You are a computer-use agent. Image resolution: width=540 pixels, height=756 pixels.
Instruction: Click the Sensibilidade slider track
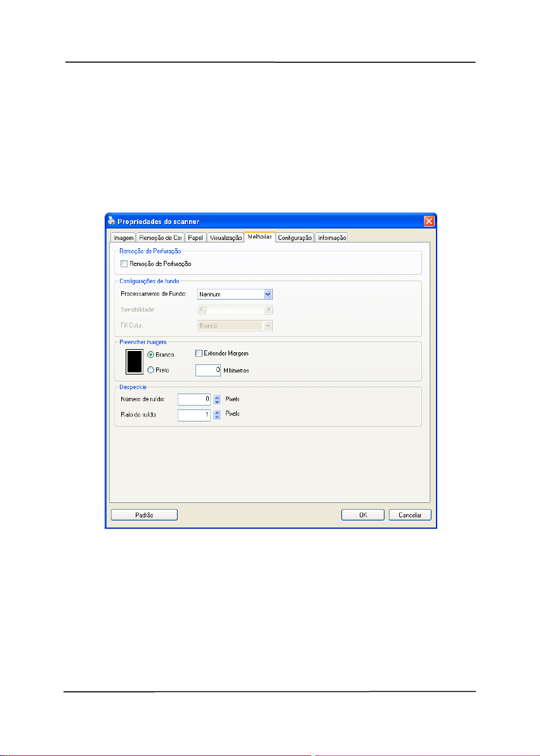pyautogui.click(x=235, y=310)
